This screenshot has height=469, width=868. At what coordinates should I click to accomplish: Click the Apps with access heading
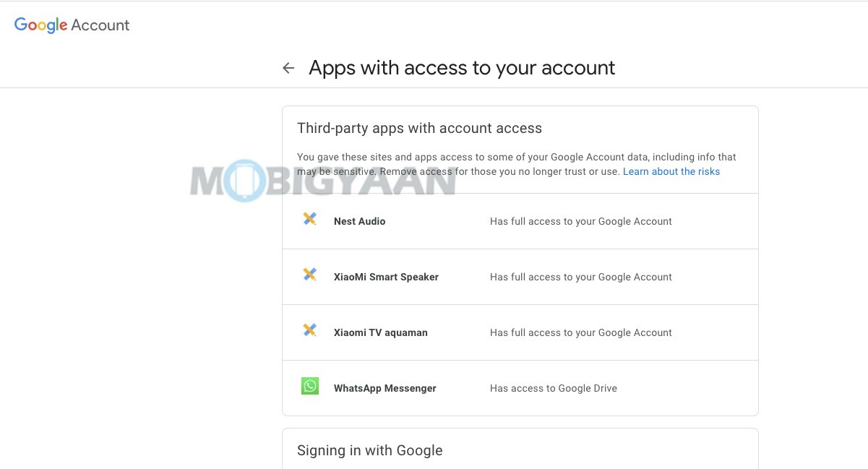[461, 67]
